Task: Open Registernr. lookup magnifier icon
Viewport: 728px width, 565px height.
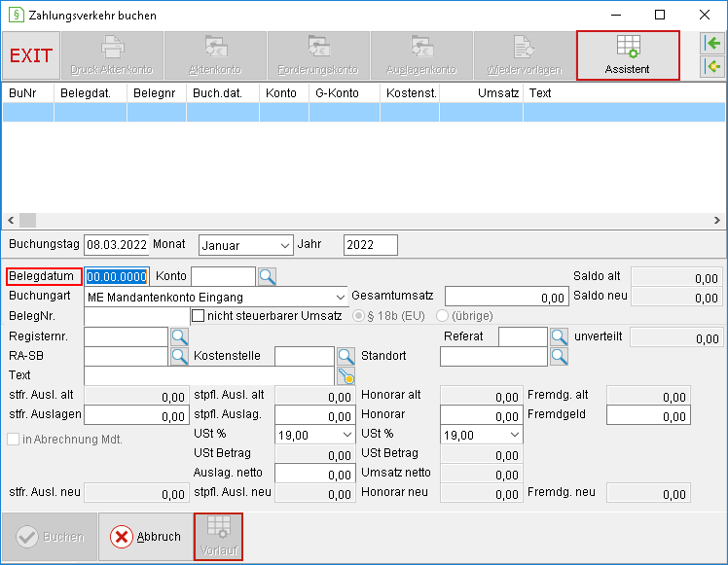Action: pos(180,336)
